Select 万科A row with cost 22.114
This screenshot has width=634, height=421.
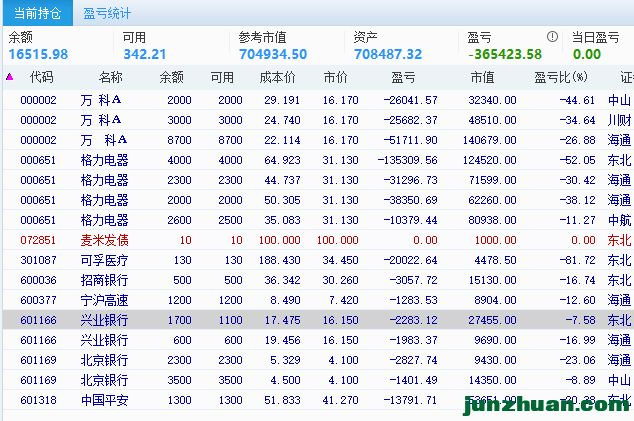pyautogui.click(x=318, y=140)
